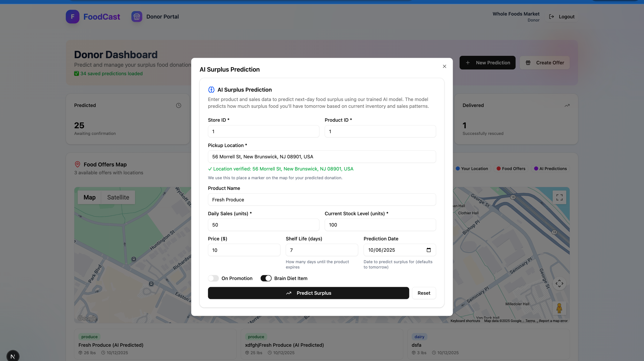This screenshot has width=644, height=361.
Task: Enable the On Promotion switch
Action: [213, 278]
